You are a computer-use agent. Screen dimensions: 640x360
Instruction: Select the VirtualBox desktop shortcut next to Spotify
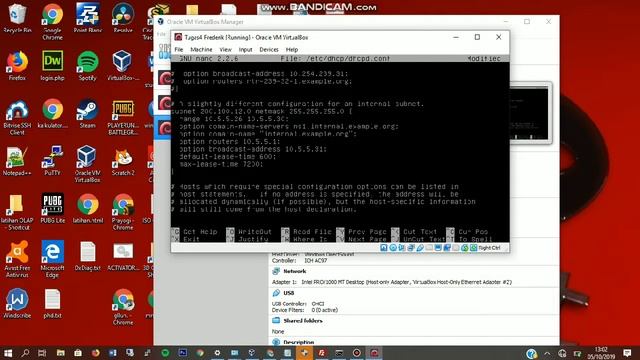pyautogui.click(x=123, y=66)
